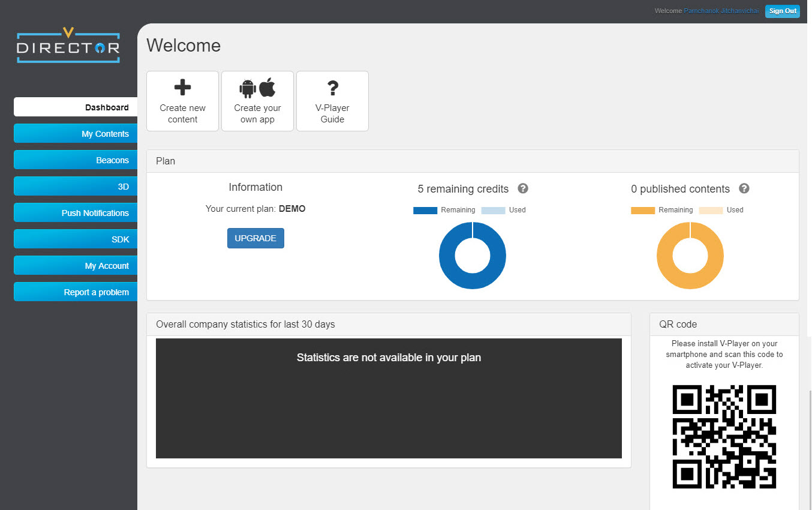Click the '5 remaining credits' text
Viewport: 812px width, 510px height.
463,189
